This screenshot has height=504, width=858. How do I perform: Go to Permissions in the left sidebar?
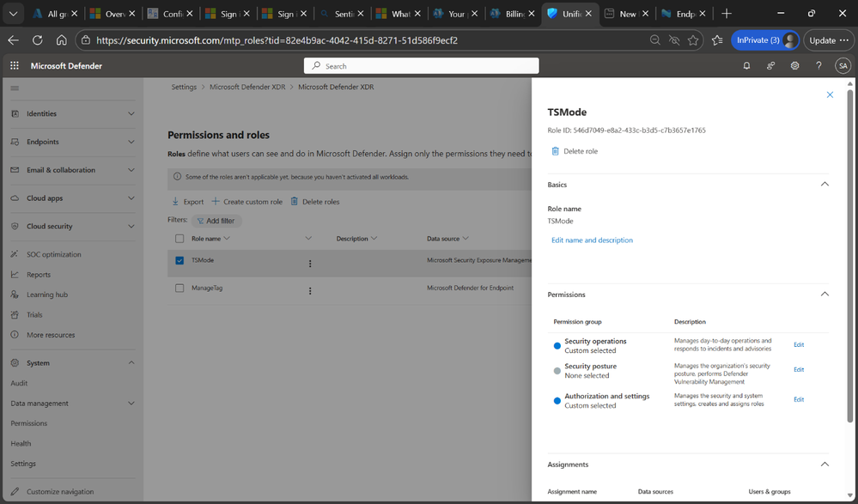29,422
